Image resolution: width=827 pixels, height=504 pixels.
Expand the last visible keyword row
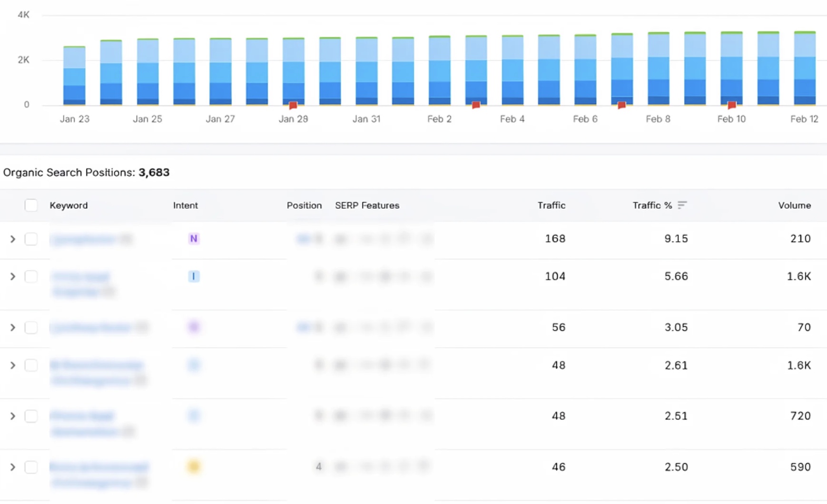13,466
